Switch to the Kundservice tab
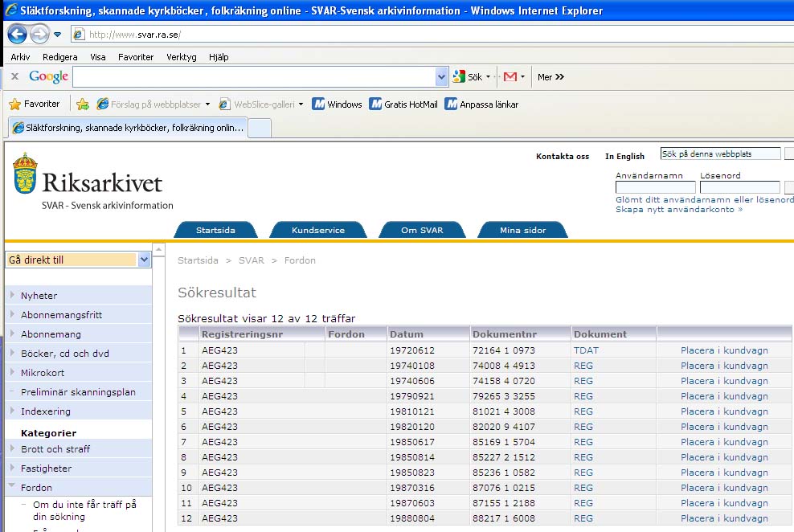 (x=317, y=231)
